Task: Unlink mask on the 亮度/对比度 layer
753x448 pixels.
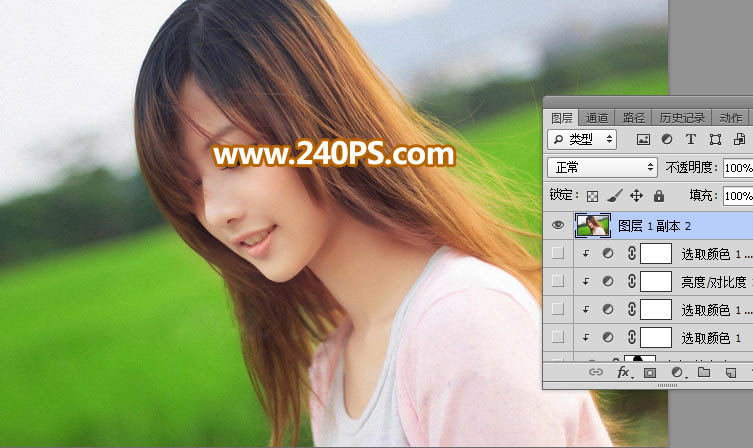Action: pos(632,281)
